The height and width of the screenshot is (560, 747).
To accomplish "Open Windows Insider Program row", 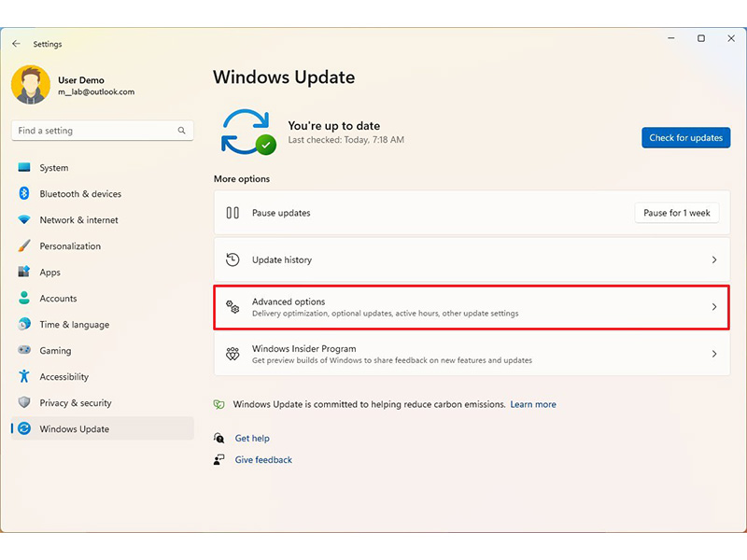I will pos(472,354).
